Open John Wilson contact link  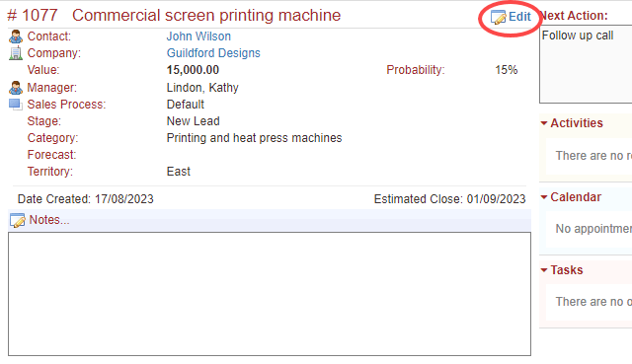point(198,36)
